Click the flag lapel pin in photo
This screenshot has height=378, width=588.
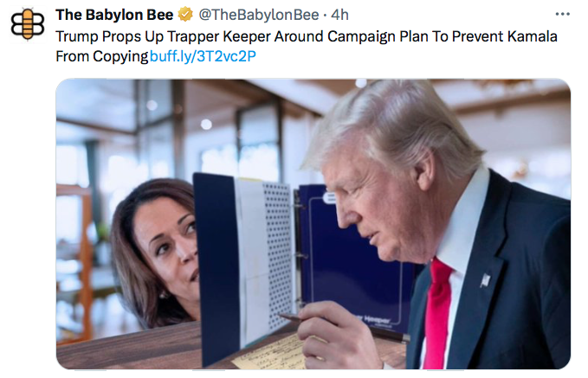[x=485, y=280]
